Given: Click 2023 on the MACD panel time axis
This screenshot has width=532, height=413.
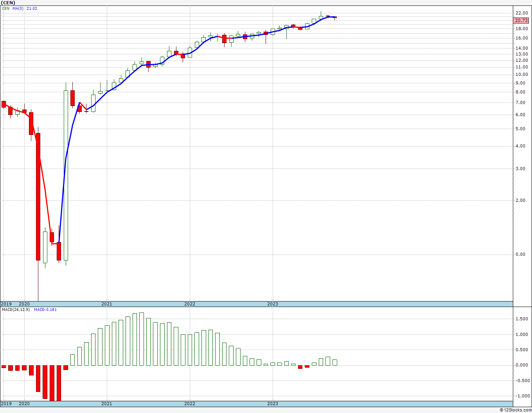Looking at the screenshot, I should coord(273,404).
